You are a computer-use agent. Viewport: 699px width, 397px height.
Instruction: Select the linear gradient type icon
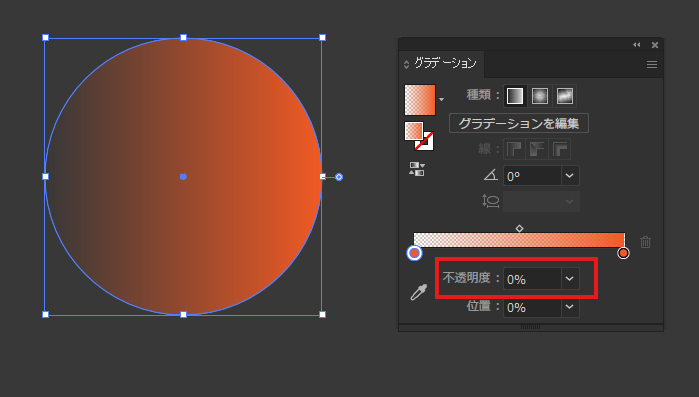click(x=515, y=96)
